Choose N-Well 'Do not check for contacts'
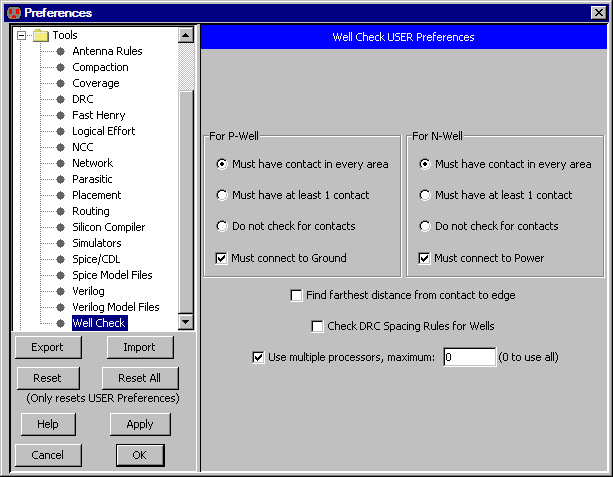The image size is (613, 477). 425,226
